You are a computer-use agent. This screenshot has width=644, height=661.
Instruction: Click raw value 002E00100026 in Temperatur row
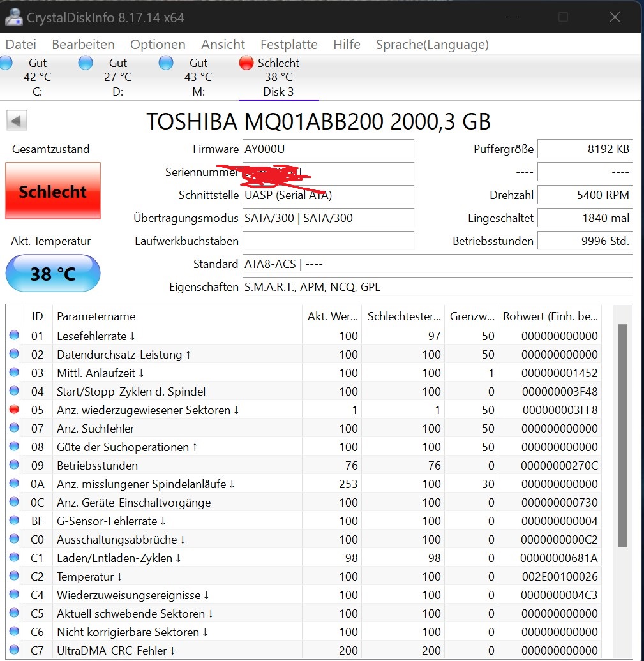[560, 577]
